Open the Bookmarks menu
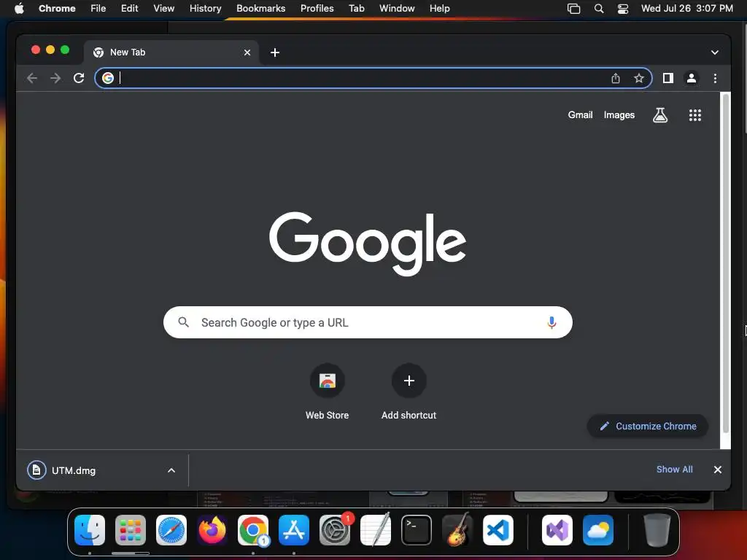The image size is (747, 560). [261, 9]
